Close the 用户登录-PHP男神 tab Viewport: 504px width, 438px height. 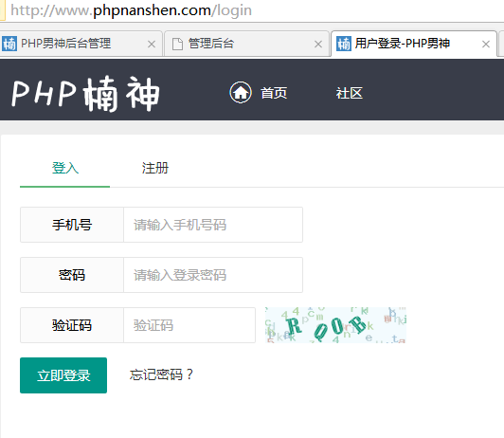(486, 44)
